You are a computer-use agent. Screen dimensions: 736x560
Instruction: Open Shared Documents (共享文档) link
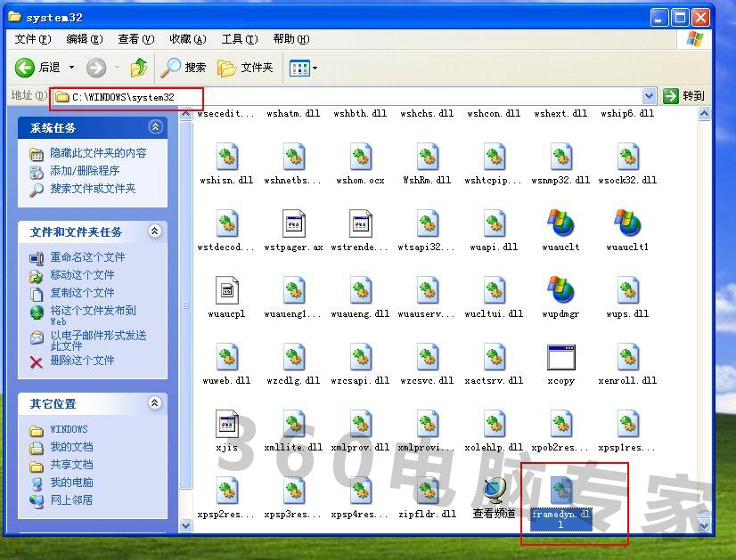tap(71, 465)
